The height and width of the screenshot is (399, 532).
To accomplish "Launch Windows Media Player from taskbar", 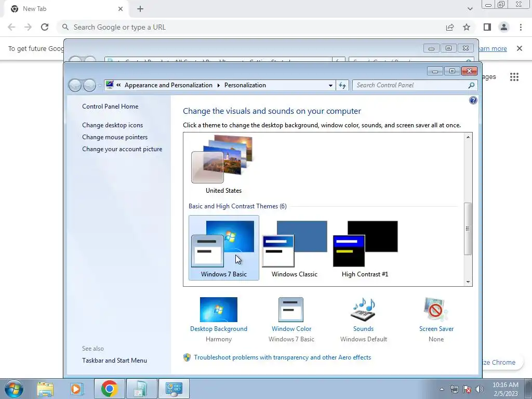I will (x=77, y=389).
